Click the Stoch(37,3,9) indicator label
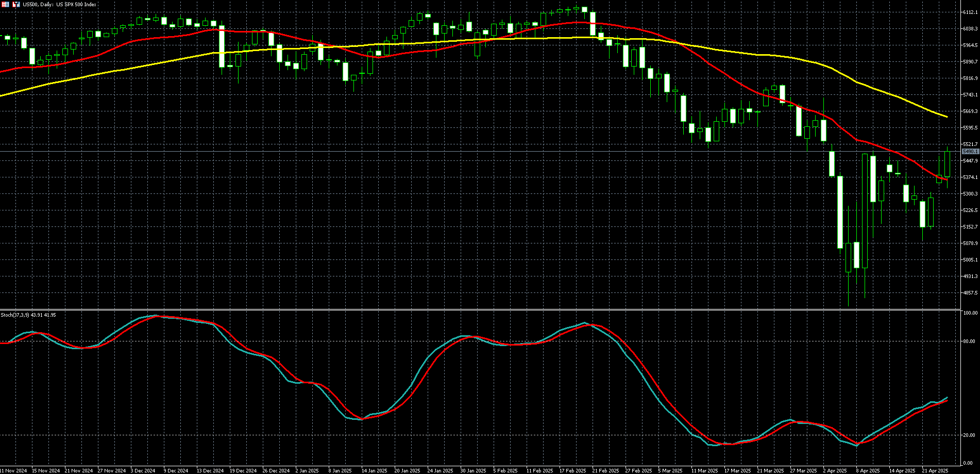This screenshot has height=474, width=980. click(x=28, y=315)
